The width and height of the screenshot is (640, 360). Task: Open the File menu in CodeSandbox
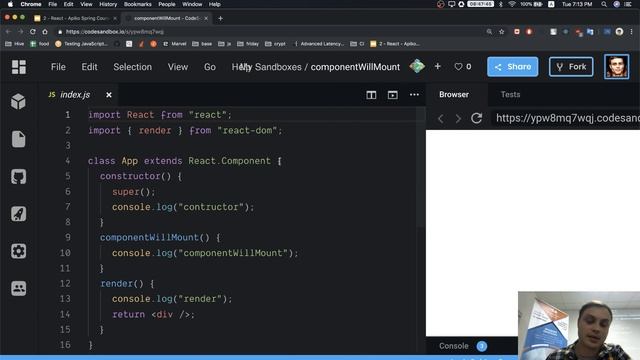click(58, 67)
